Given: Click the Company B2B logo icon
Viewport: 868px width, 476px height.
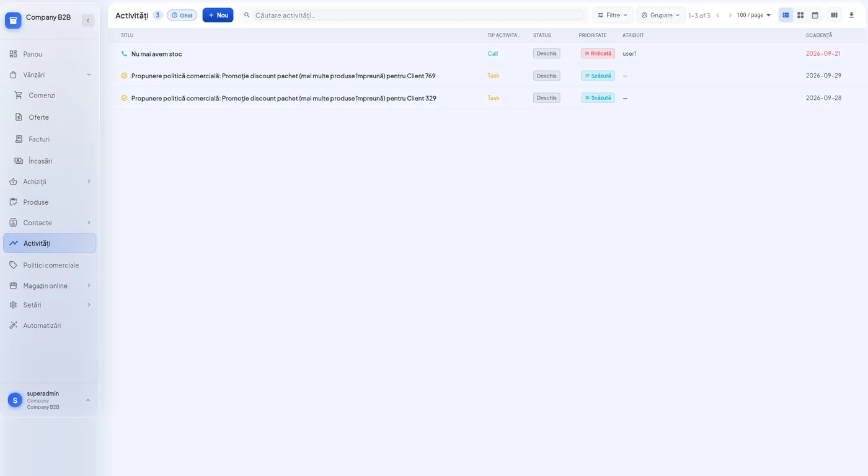Looking at the screenshot, I should pos(13,20).
